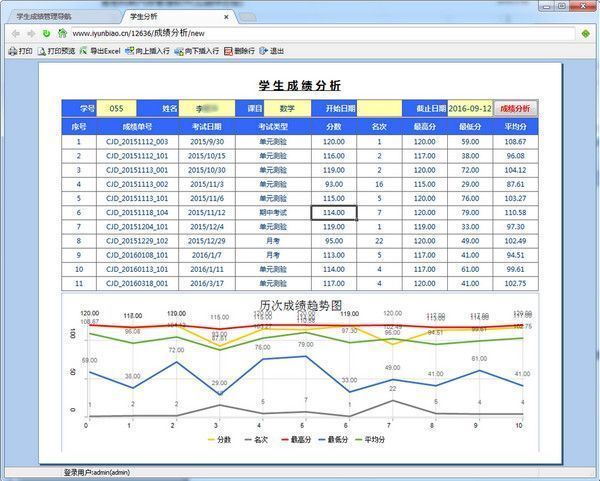This screenshot has height=481, width=600.
Task: Click the 成绩分析 analysis button
Action: coord(515,109)
